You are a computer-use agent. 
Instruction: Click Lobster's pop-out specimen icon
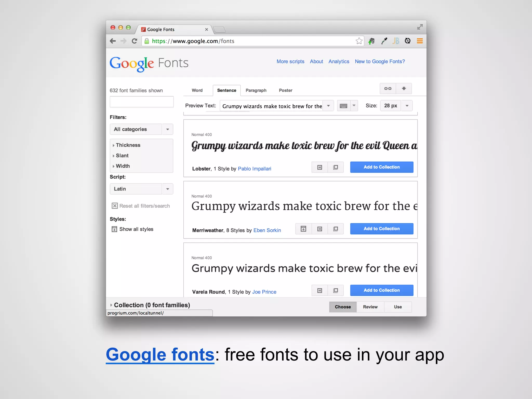pyautogui.click(x=336, y=167)
